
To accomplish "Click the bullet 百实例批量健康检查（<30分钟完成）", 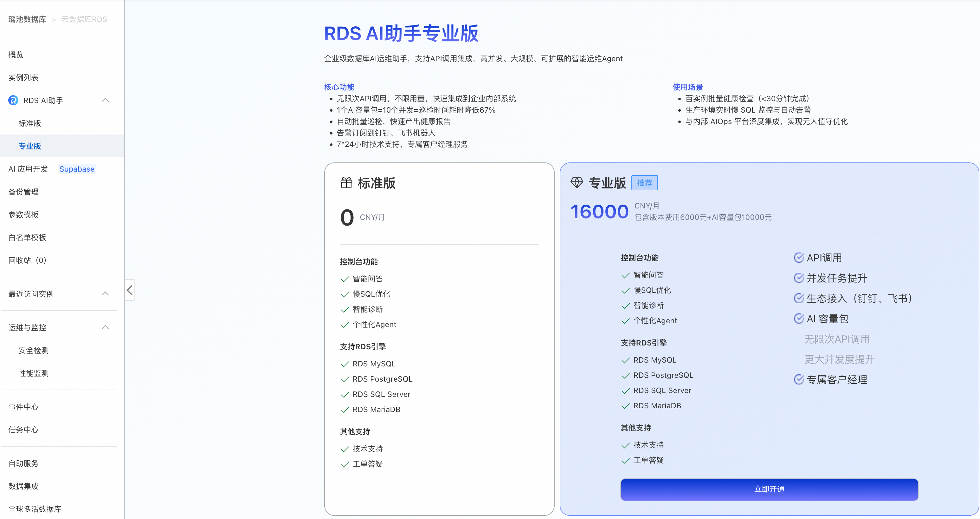I will tap(749, 99).
